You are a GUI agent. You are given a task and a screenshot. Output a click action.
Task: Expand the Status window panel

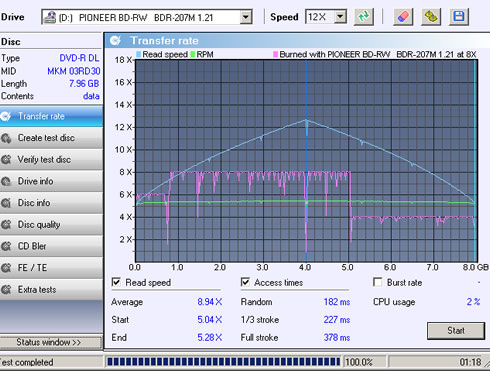(51, 342)
